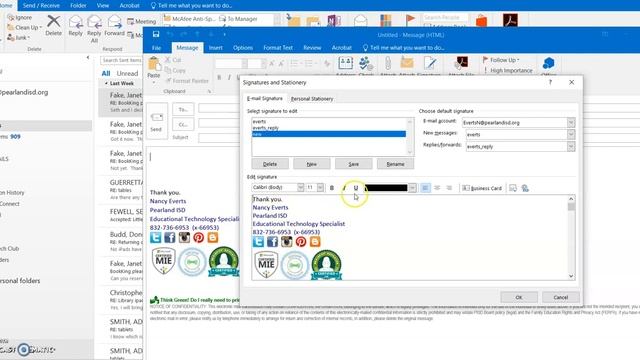640x360 pixels.
Task: Align signature text left
Action: [x=425, y=188]
